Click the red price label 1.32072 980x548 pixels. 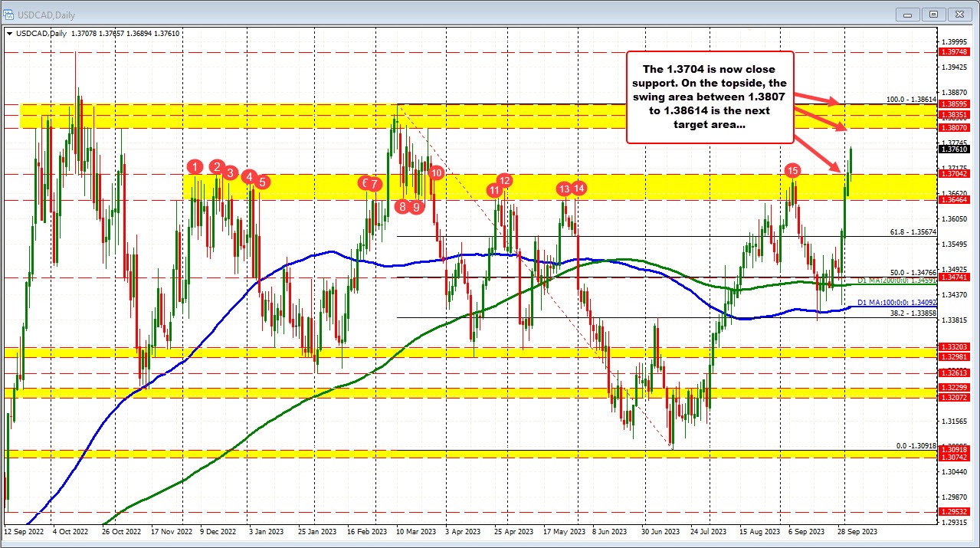[954, 398]
